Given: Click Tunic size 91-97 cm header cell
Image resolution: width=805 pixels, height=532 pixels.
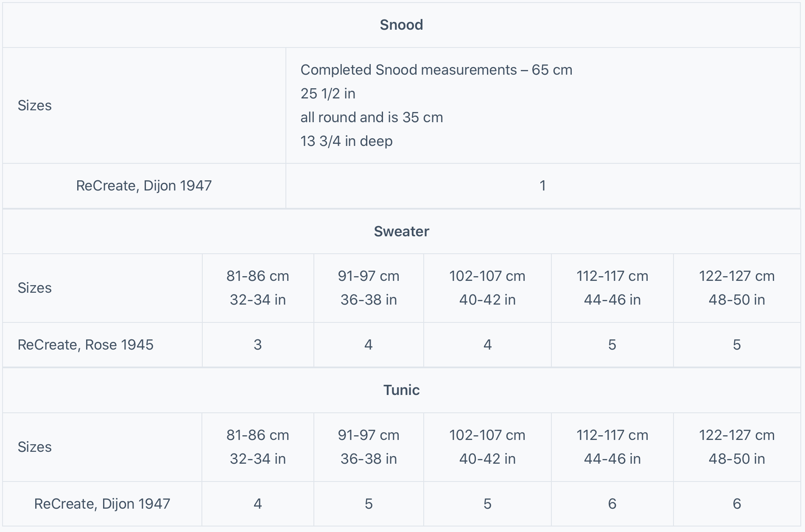Looking at the screenshot, I should (x=369, y=447).
